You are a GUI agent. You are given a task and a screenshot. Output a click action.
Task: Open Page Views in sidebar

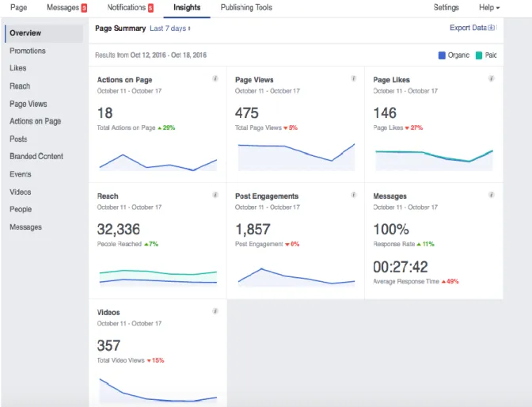(28, 104)
